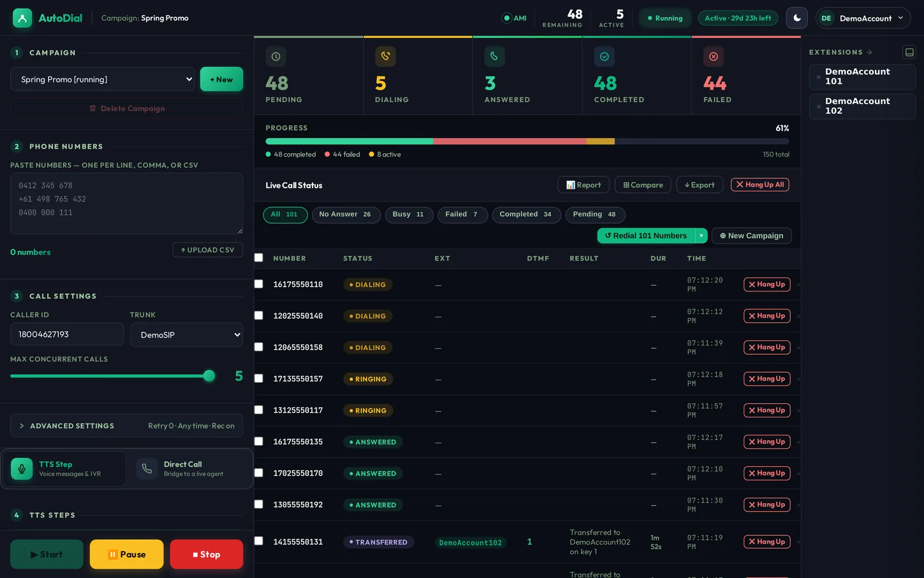Hang up the call to 13125550117
Screen dimensions: 924x578
tap(766, 410)
